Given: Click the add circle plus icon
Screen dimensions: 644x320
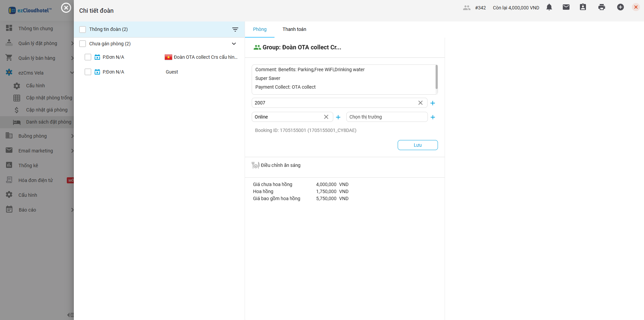Looking at the screenshot, I should click(620, 7).
